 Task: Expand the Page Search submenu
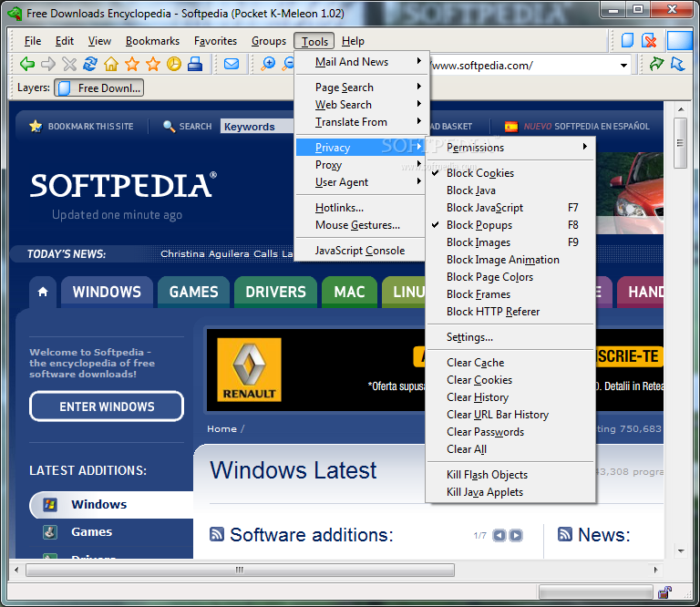coord(360,87)
